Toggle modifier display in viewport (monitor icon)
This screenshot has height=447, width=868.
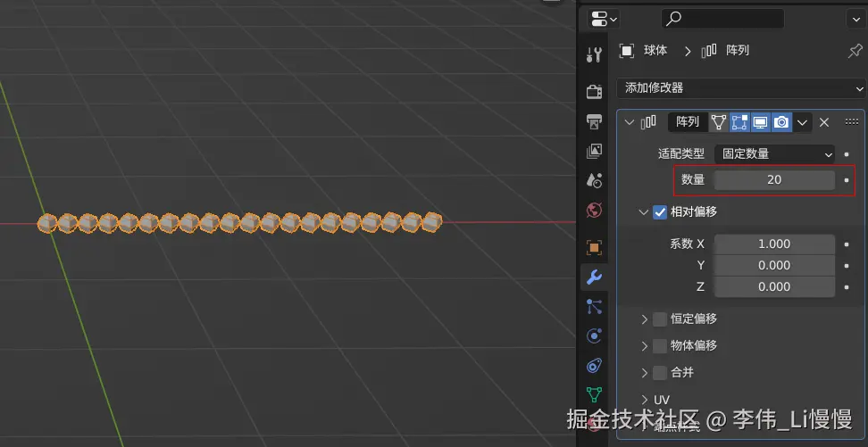pyautogui.click(x=760, y=122)
